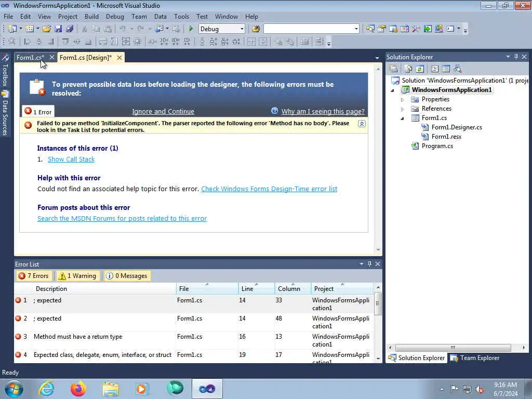Viewport: 532px width, 399px height.
Task: Click the Make Same Width icon
Action: pyautogui.click(x=103, y=42)
